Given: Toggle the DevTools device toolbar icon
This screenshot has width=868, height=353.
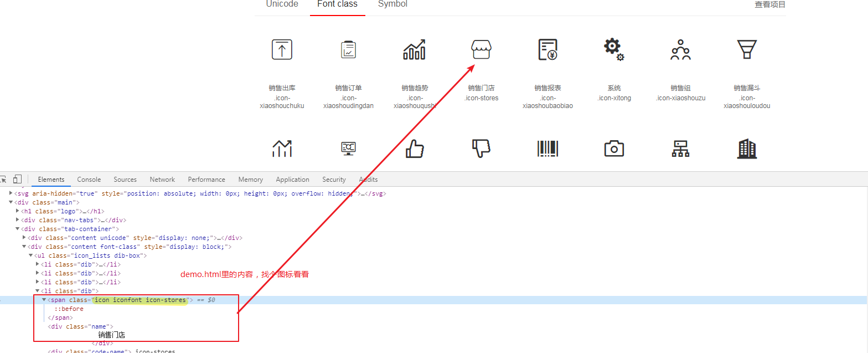Looking at the screenshot, I should [17, 179].
